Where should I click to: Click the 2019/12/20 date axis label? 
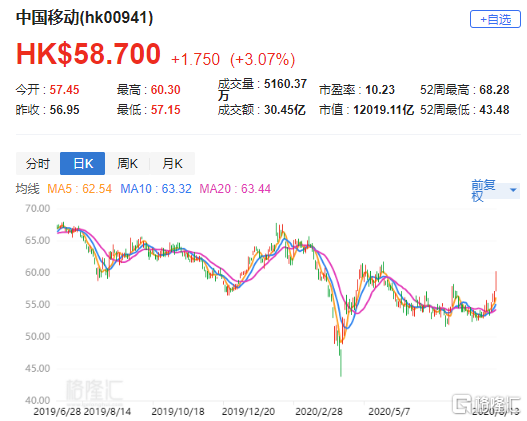248,412
